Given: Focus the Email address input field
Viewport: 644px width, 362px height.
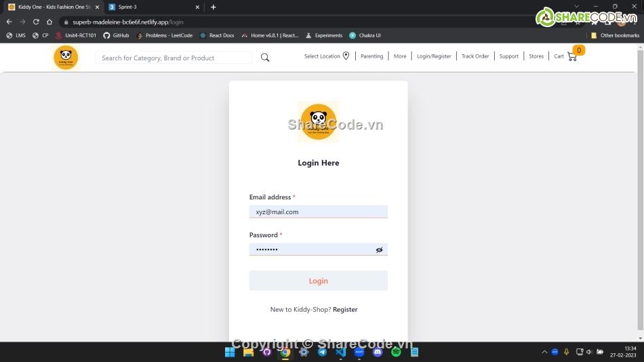Looking at the screenshot, I should pos(318,212).
